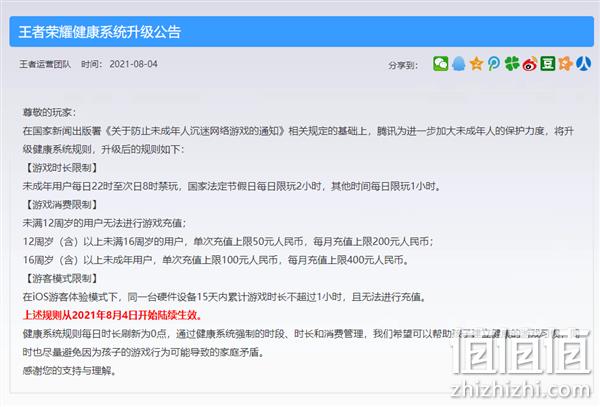
Task: Share to WeChat with green chat icon
Action: coord(440,63)
